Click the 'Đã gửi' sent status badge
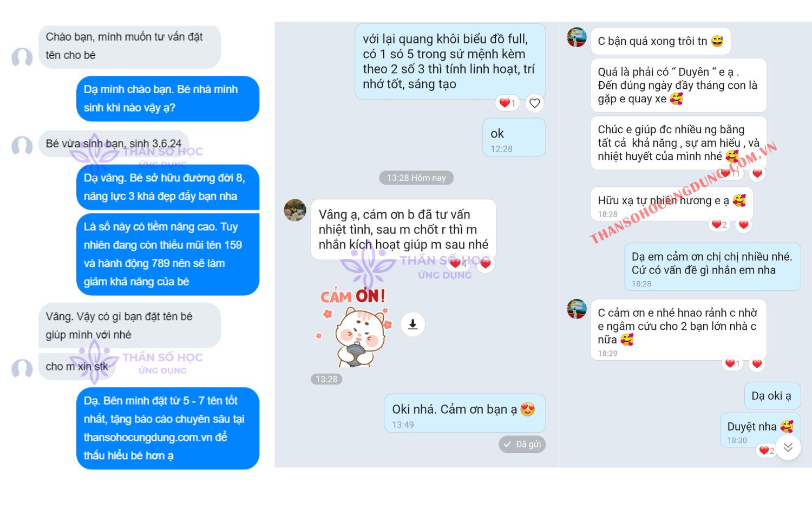Screen dimensions: 812x508 (x=522, y=444)
